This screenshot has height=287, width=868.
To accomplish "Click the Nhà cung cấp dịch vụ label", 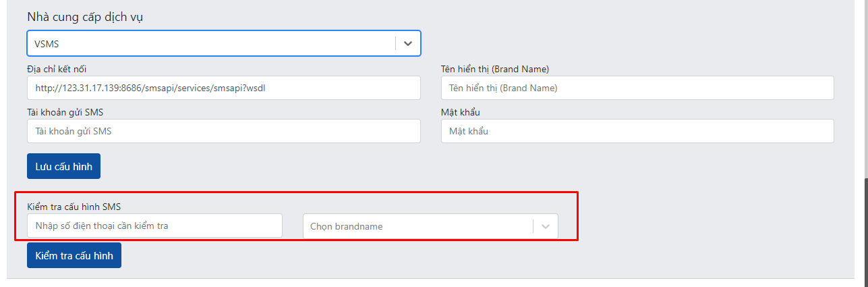I will (85, 17).
